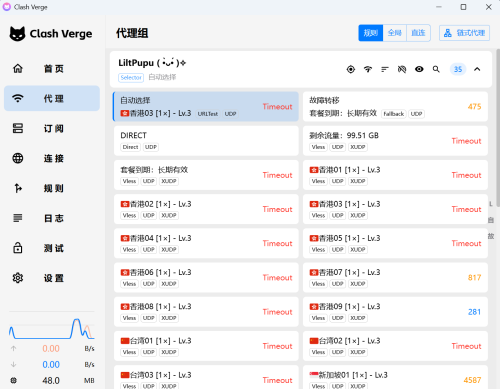Click the Test lock icon

tap(18, 248)
